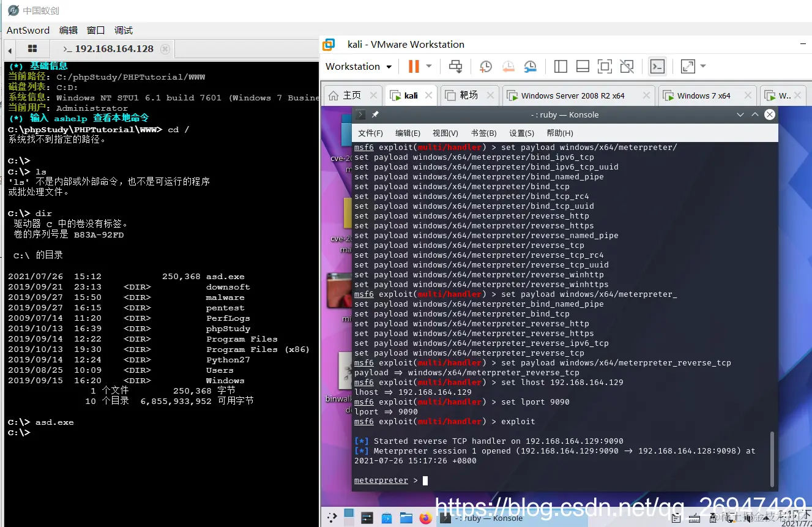Close the 主页 tab

[372, 95]
